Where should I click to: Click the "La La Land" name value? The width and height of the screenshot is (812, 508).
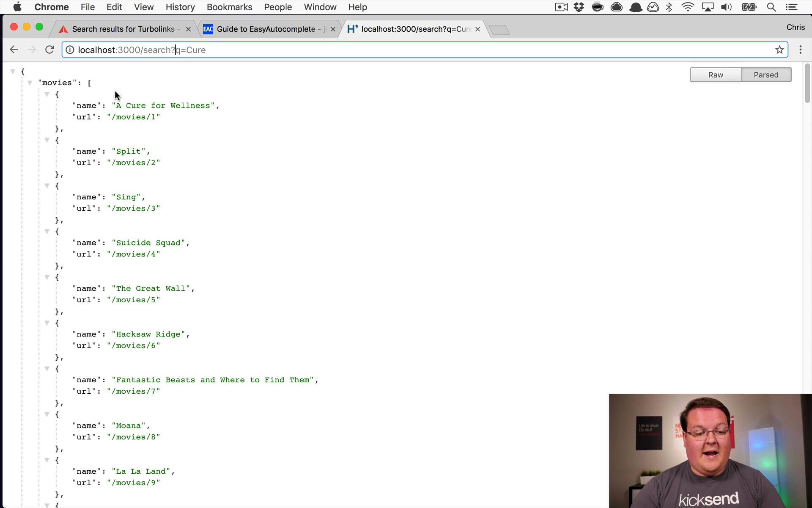(x=141, y=472)
